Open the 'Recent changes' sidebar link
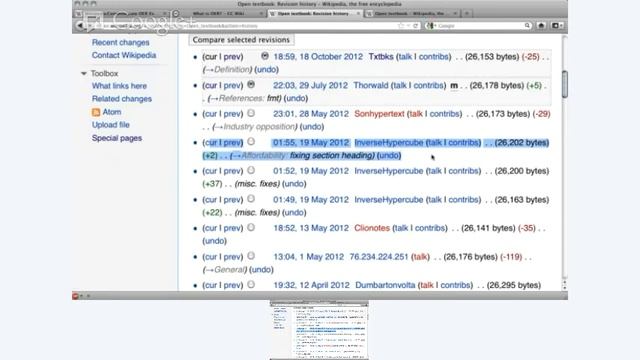 [120, 42]
